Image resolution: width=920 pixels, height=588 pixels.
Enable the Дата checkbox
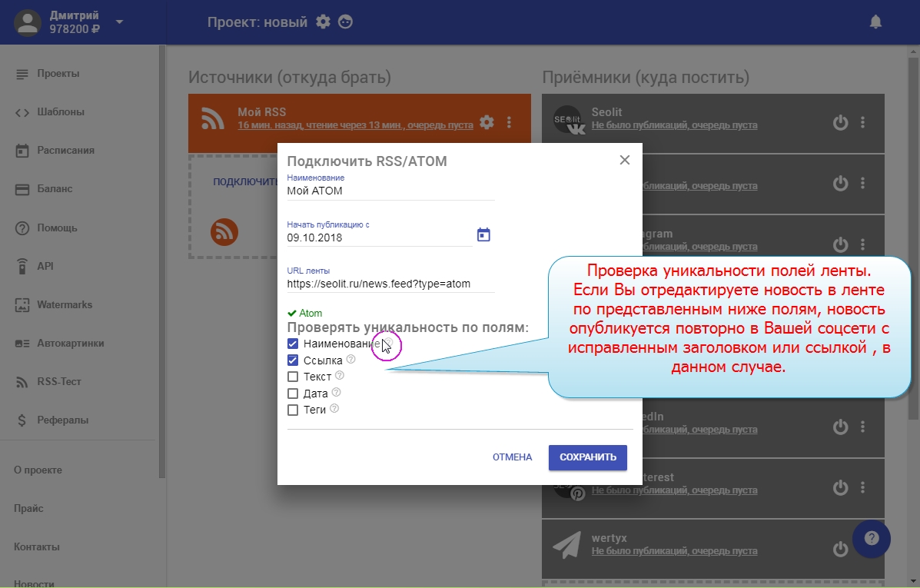click(293, 394)
